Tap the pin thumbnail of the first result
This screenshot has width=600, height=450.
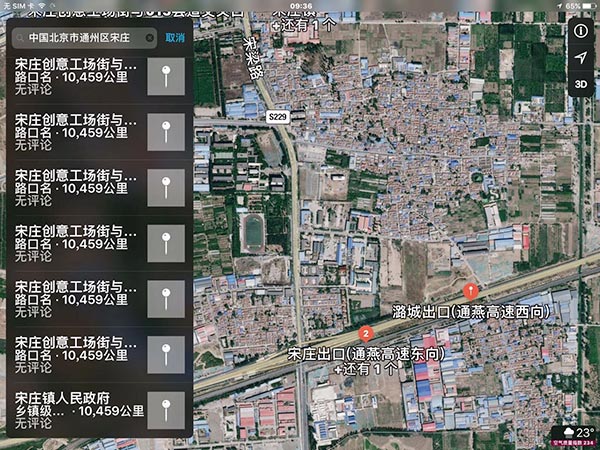coord(165,76)
